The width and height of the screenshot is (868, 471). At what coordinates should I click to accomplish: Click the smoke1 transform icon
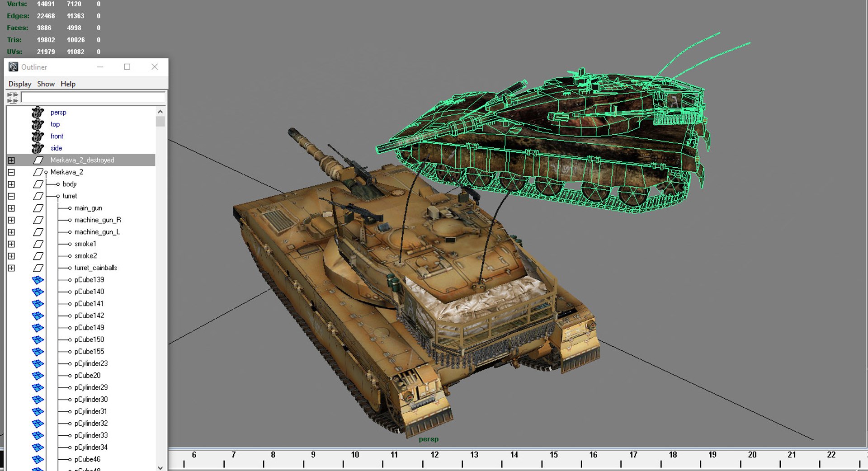(38, 244)
